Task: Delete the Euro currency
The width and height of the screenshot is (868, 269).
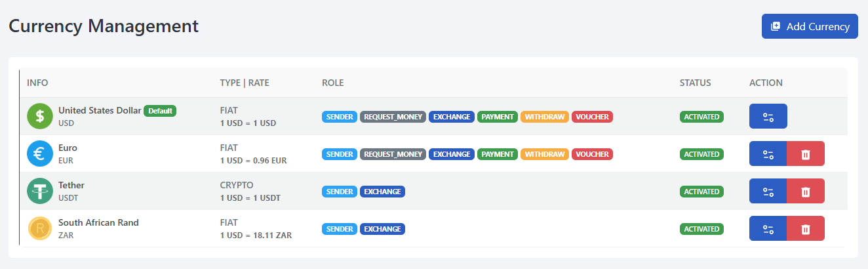Action: 806,154
